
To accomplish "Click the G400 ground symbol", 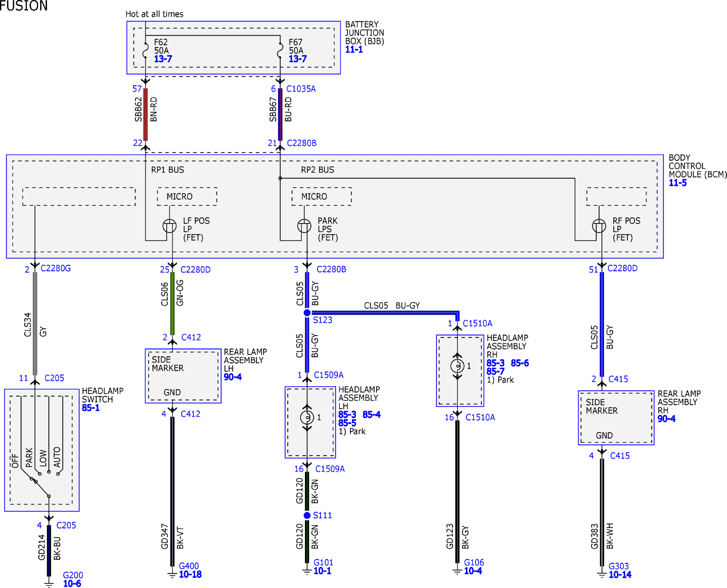I will click(172, 575).
